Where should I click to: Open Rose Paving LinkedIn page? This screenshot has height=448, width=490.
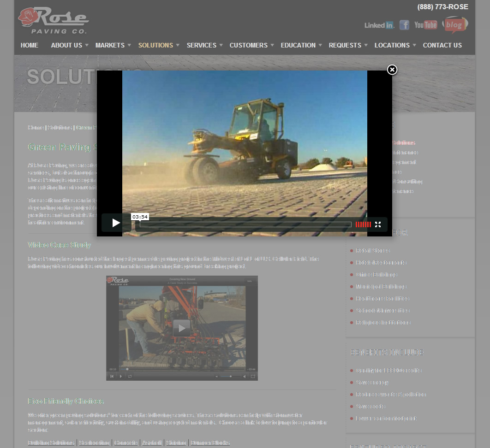[379, 25]
